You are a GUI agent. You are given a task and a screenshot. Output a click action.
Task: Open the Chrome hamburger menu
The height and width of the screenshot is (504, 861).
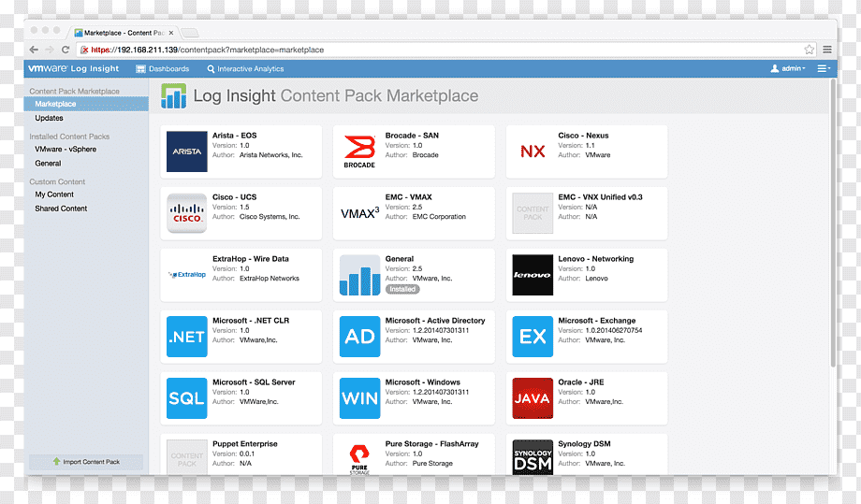pyautogui.click(x=827, y=50)
